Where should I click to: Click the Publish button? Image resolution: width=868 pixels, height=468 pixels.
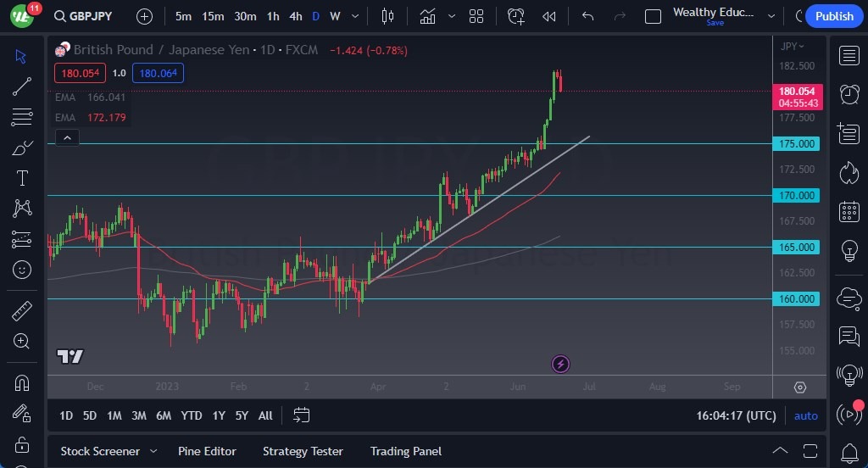tap(834, 16)
